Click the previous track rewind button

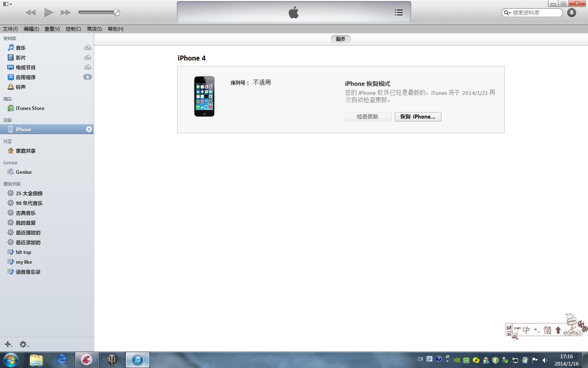tap(31, 13)
